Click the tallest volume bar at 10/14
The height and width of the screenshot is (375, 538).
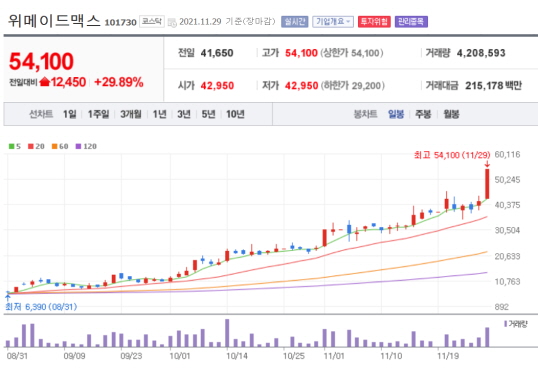pos(227,333)
